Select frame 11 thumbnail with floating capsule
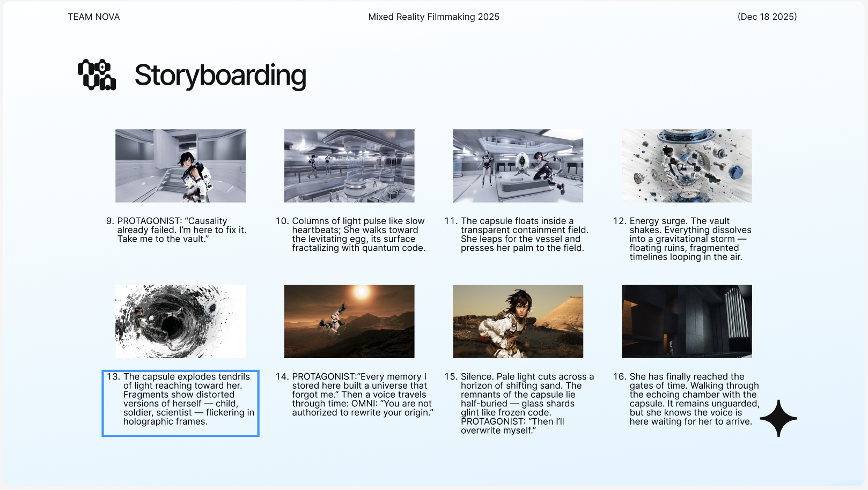Image resolution: width=868 pixels, height=490 pixels. [x=518, y=166]
